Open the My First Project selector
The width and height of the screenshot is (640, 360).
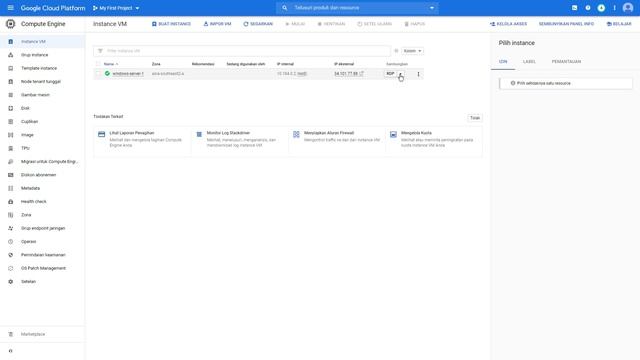116,8
